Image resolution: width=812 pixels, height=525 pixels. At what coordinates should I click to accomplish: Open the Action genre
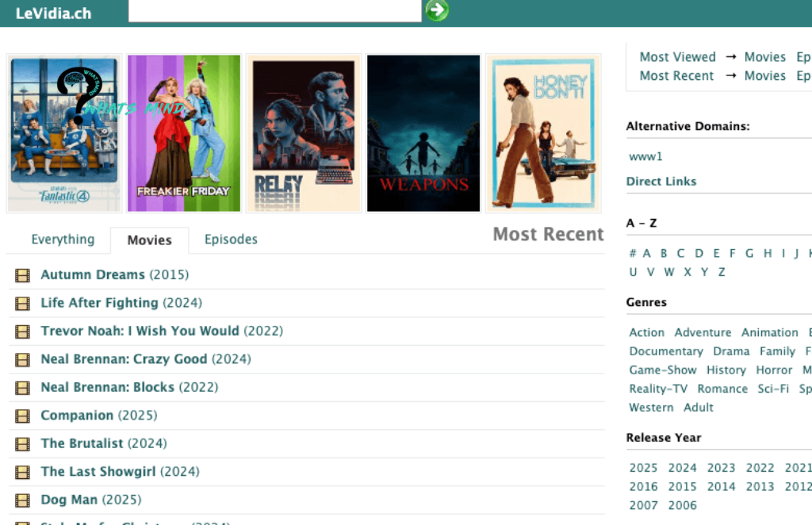tap(646, 331)
